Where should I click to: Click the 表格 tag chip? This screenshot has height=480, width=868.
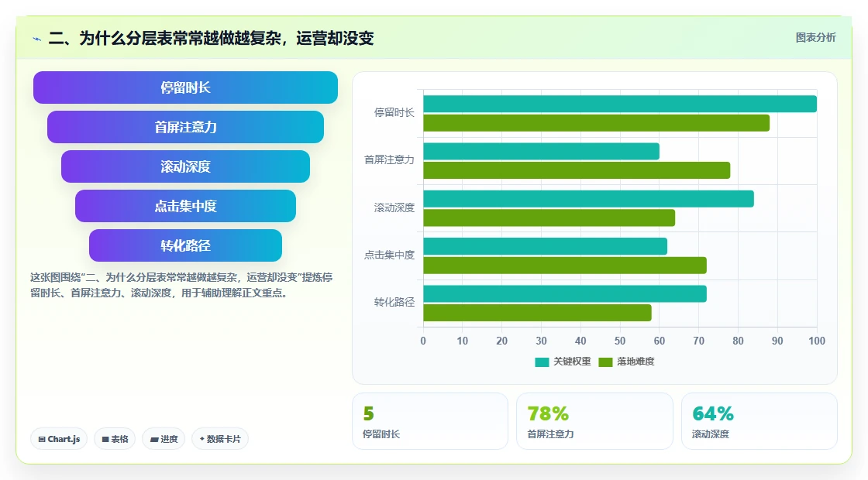pos(115,439)
